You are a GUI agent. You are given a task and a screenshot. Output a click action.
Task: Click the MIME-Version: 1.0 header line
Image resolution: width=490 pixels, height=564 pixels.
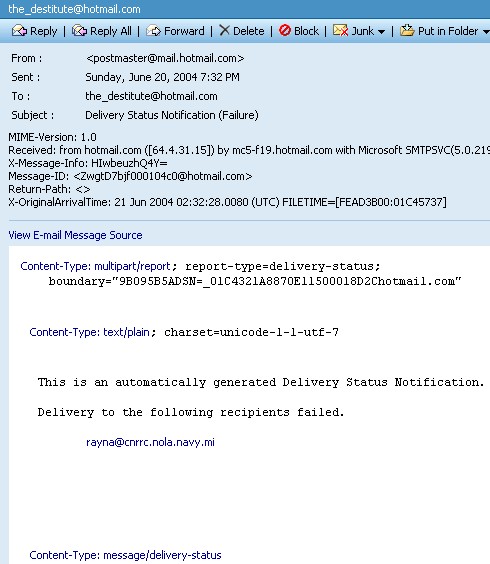[53, 137]
